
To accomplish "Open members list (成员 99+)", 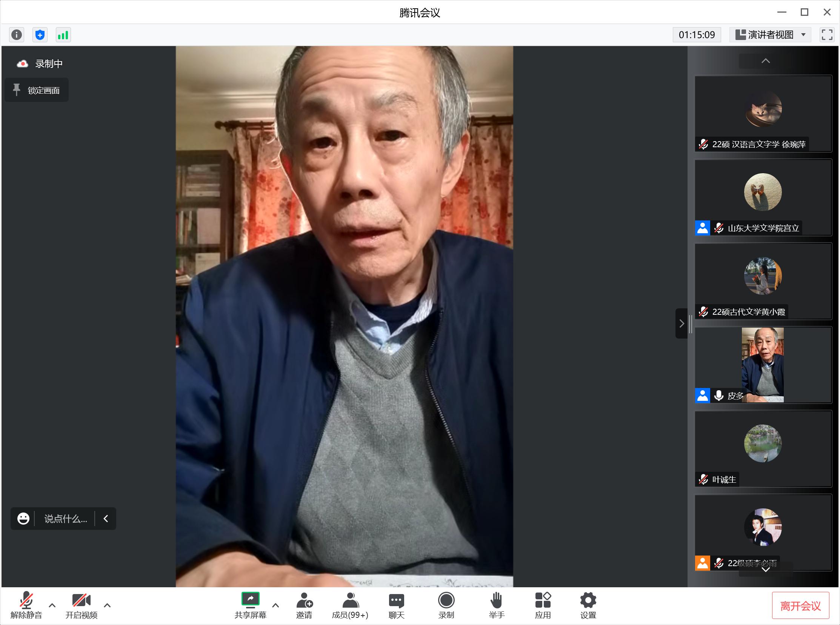I will point(350,605).
